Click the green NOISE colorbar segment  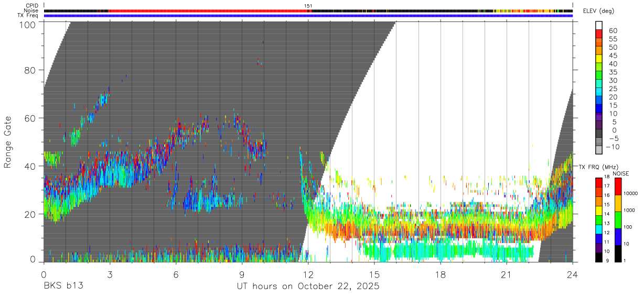pos(618,219)
